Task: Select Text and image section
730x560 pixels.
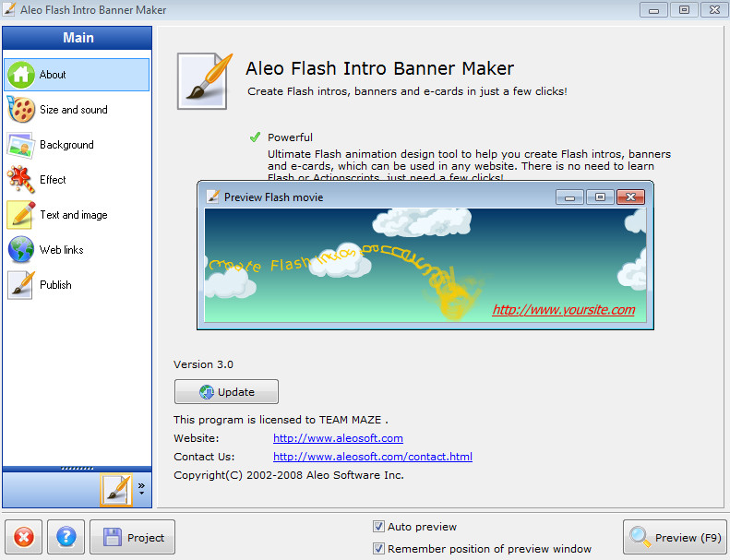Action: coord(74,215)
